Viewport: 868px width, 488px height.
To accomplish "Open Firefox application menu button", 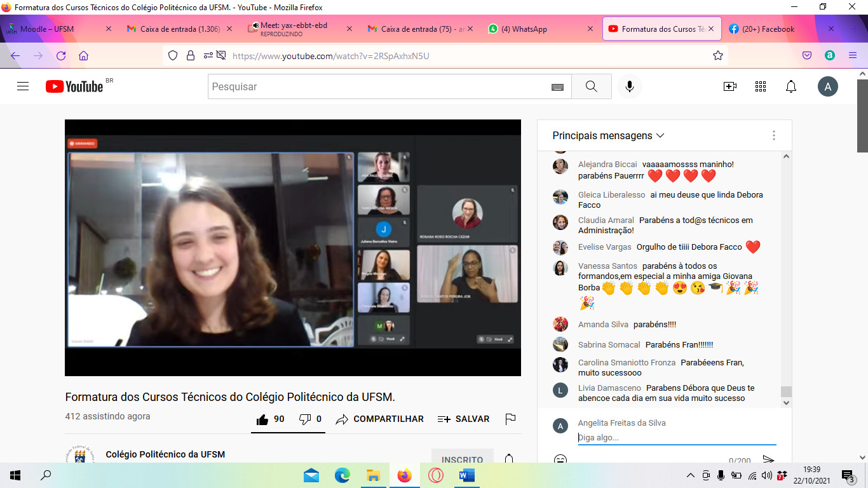I will (x=853, y=55).
